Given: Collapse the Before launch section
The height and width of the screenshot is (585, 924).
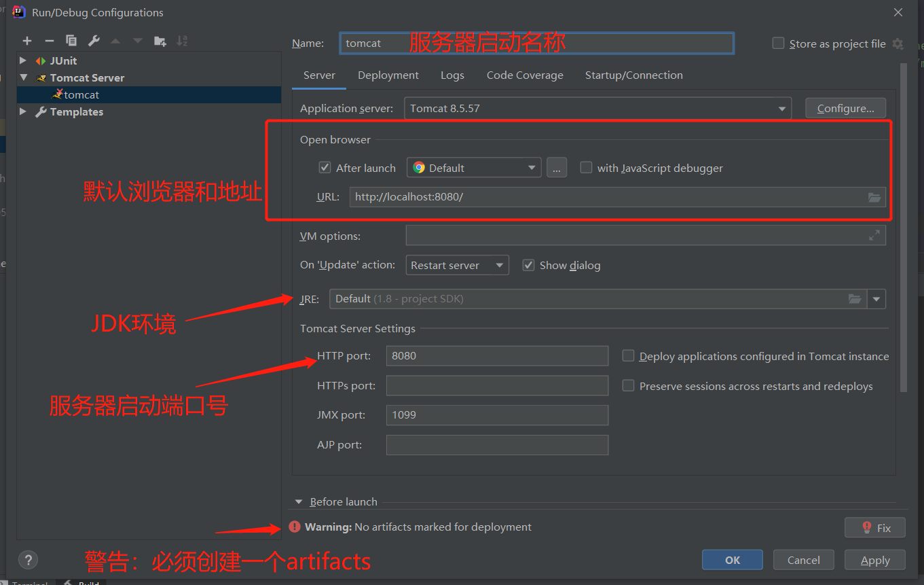Looking at the screenshot, I should (x=298, y=502).
